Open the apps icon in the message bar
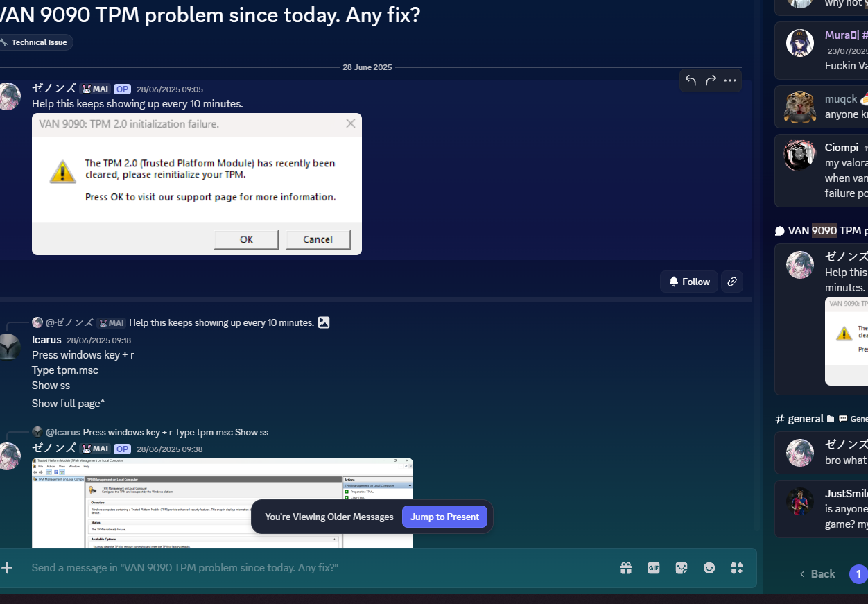Screen dimensions: 868x604 click(737, 568)
